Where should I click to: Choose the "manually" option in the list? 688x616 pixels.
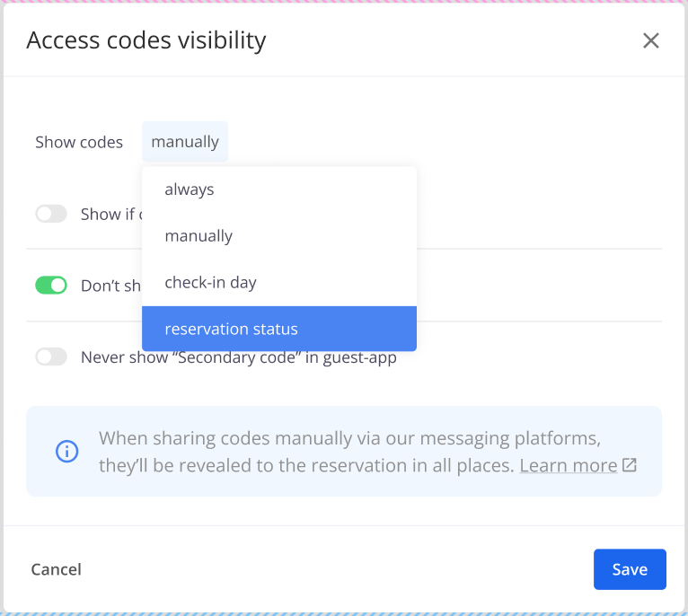198,236
